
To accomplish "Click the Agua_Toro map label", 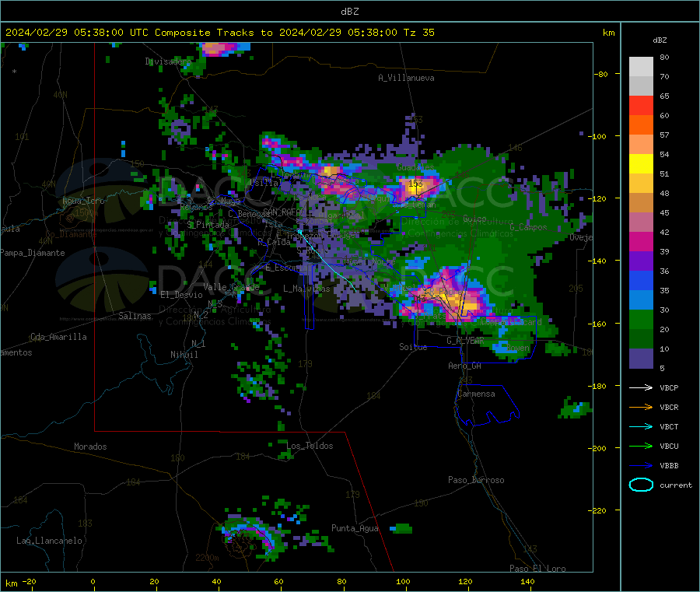I will click(x=83, y=201).
